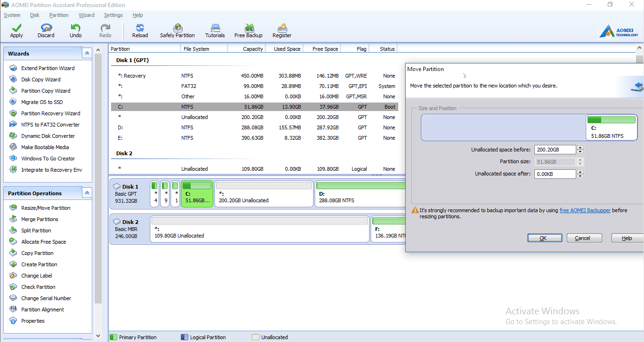Collapse the Wizards panel

pyautogui.click(x=87, y=53)
